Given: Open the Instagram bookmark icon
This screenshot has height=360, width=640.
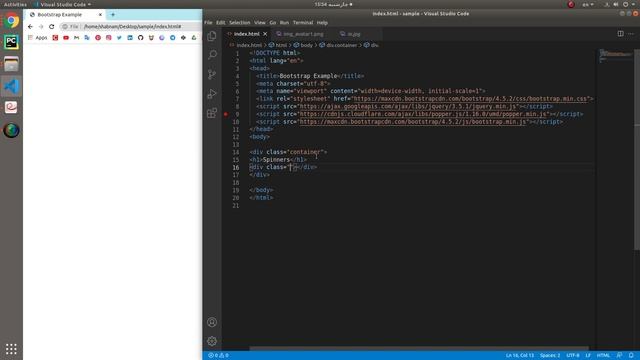Looking at the screenshot, I should tap(109, 38).
